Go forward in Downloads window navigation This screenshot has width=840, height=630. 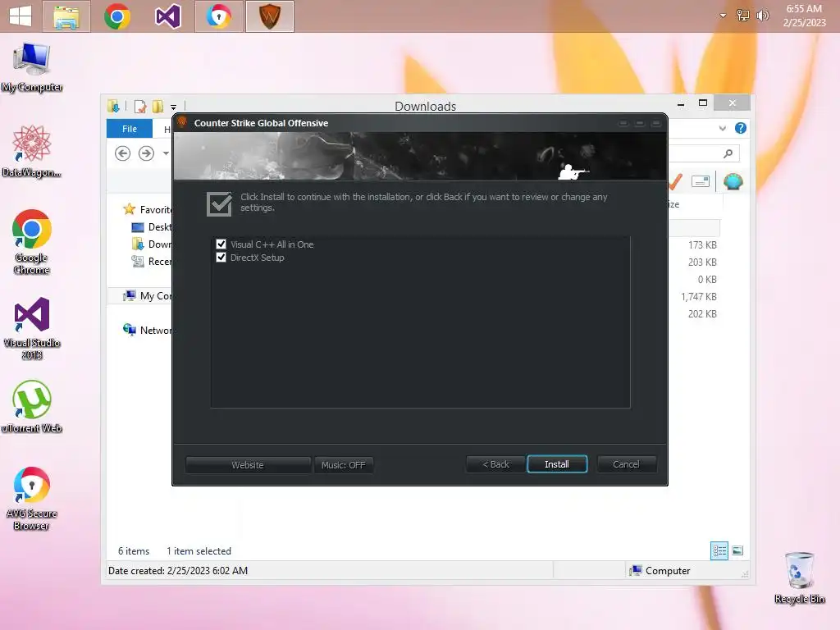click(146, 153)
